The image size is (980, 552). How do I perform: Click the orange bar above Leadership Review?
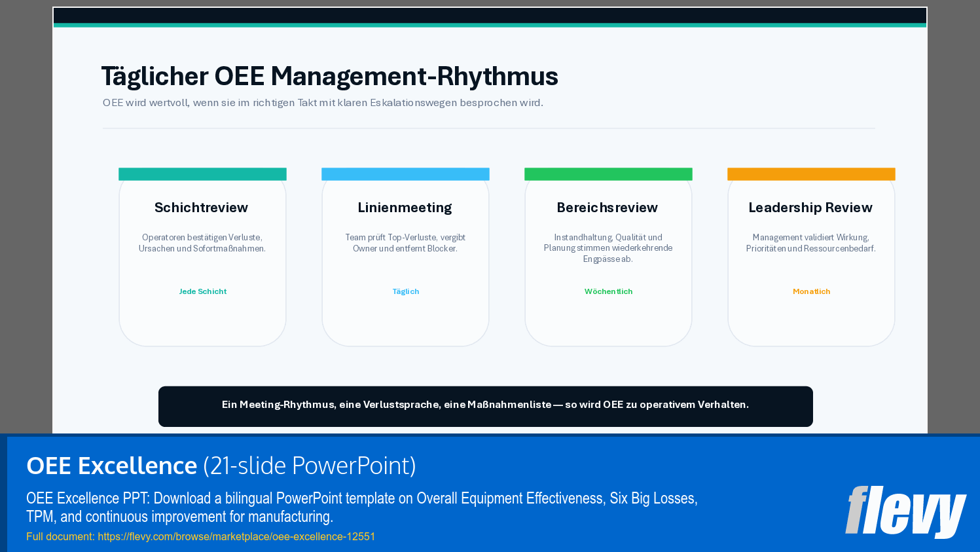tap(811, 174)
